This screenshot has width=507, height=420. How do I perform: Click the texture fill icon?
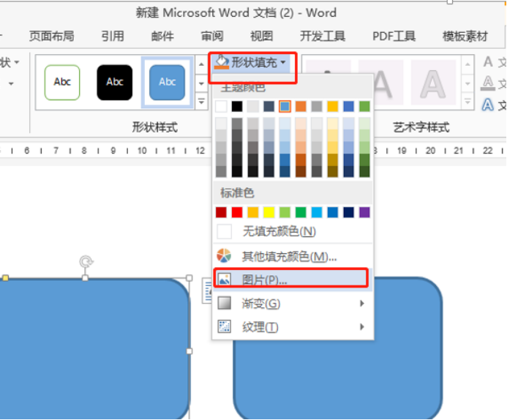point(225,327)
